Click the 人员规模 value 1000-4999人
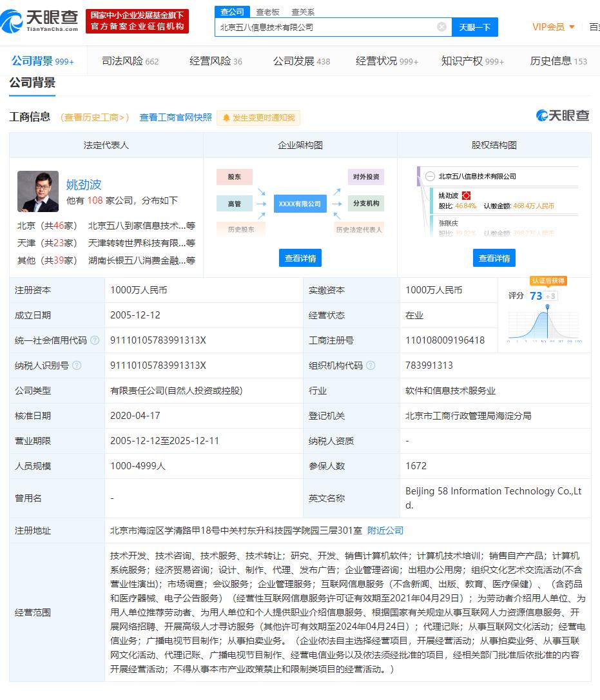 [x=138, y=466]
